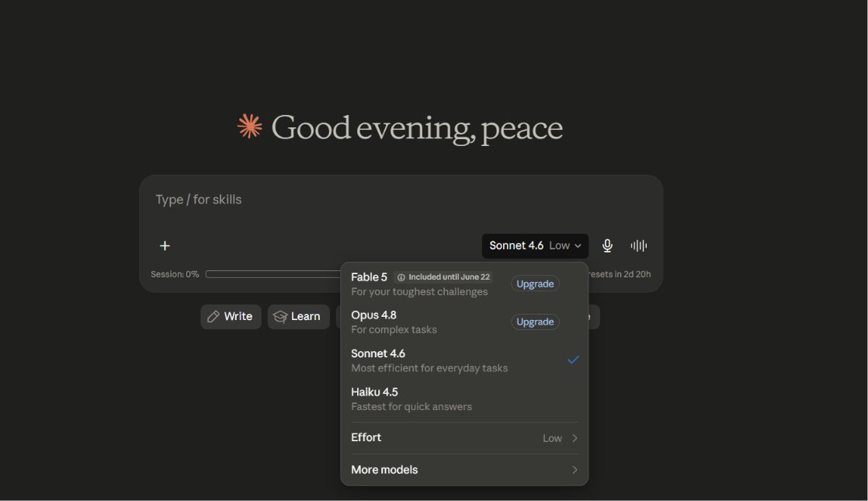Click the info icon beside Included until June 22
The image size is (868, 501).
(401, 277)
